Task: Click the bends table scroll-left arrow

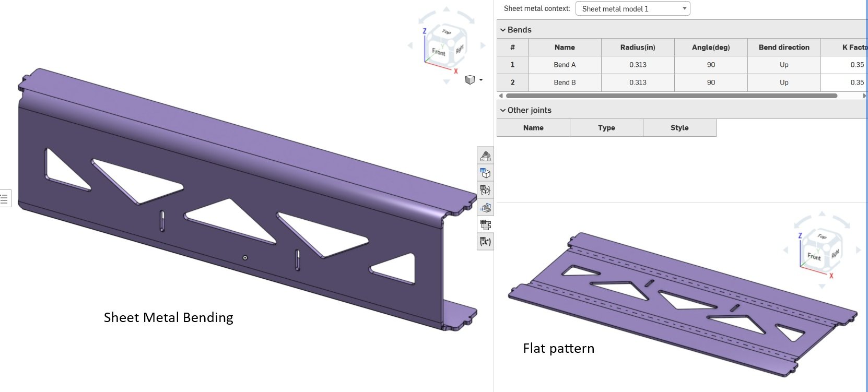Action: (x=501, y=96)
